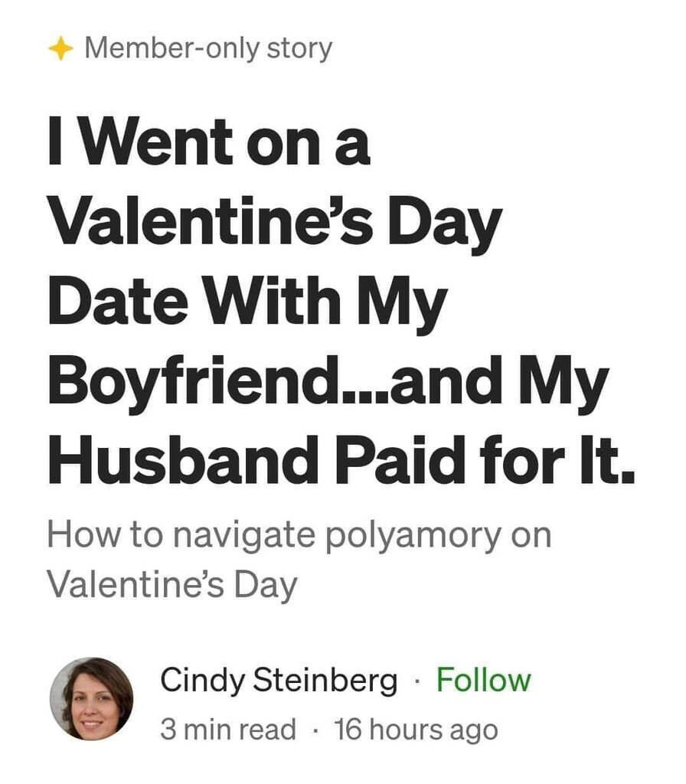The height and width of the screenshot is (784, 686).
Task: Click the dot separator before Follow
Action: (x=417, y=681)
